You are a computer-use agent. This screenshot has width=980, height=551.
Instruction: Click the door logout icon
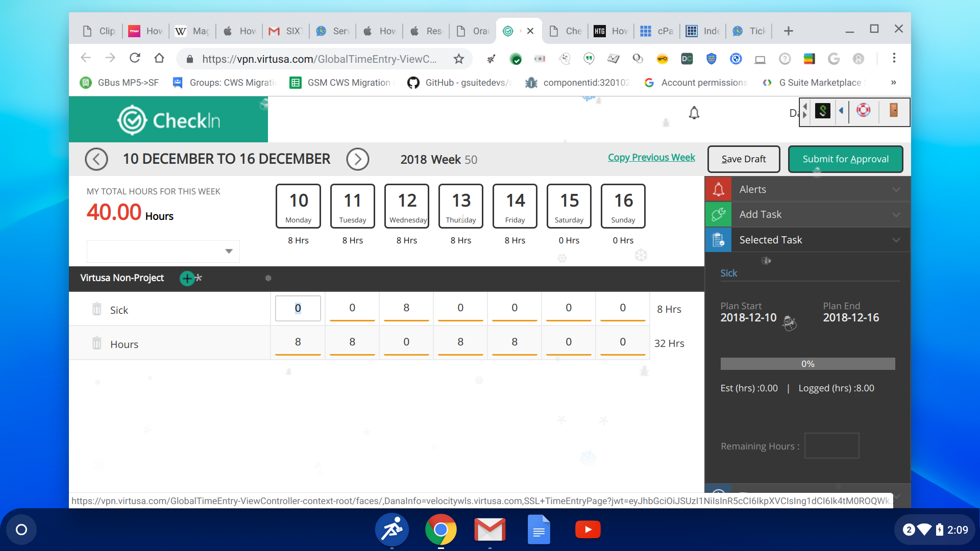(x=893, y=111)
